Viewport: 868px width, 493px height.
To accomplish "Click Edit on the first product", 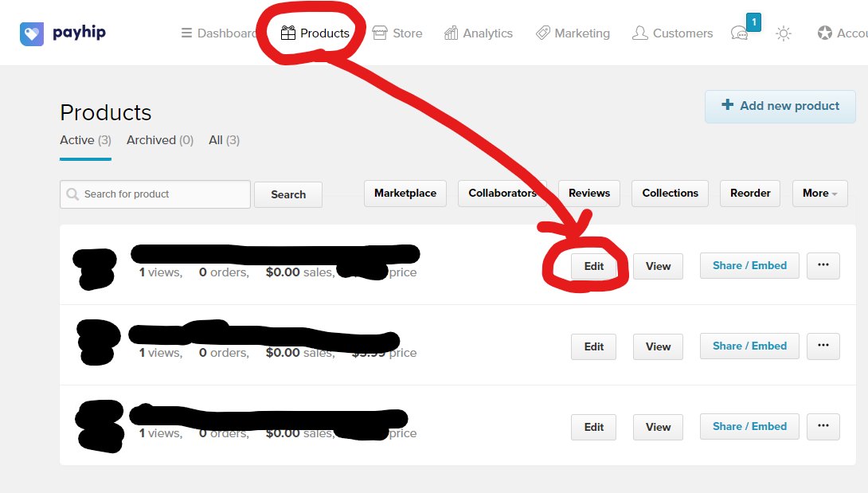I will pos(594,267).
